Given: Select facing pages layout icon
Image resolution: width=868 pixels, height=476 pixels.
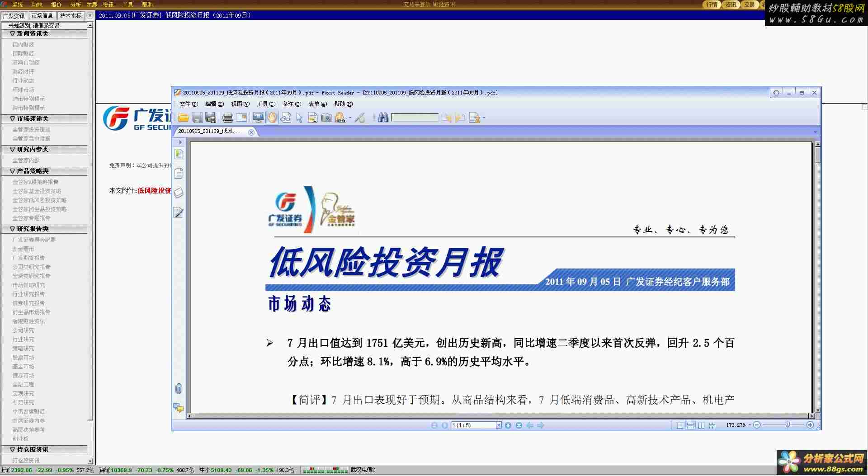Looking at the screenshot, I should (x=701, y=425).
